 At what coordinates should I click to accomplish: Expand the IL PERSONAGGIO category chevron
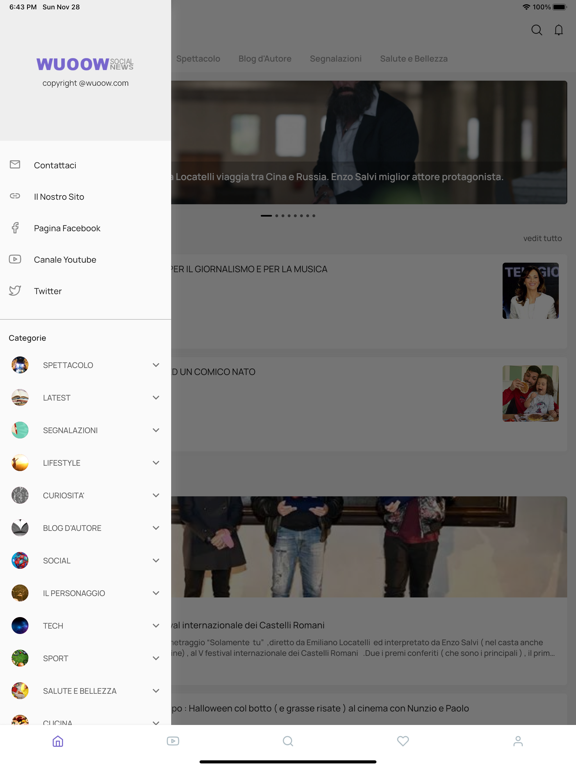click(156, 593)
